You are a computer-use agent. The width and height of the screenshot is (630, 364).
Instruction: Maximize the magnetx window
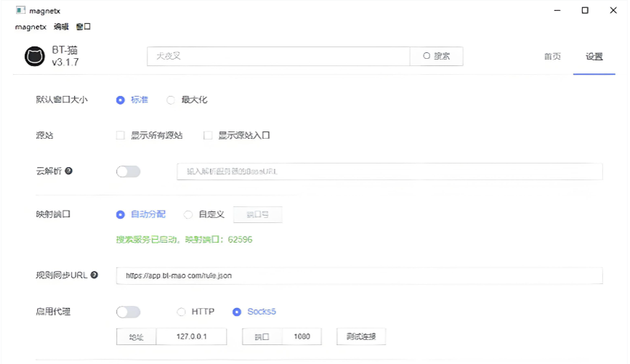[x=585, y=10]
